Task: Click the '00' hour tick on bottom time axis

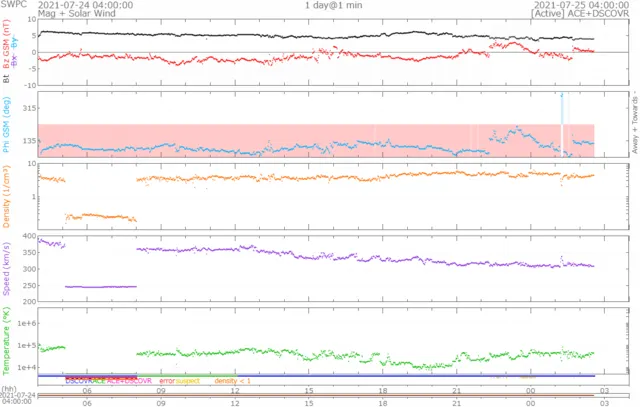Action: pyautogui.click(x=530, y=403)
